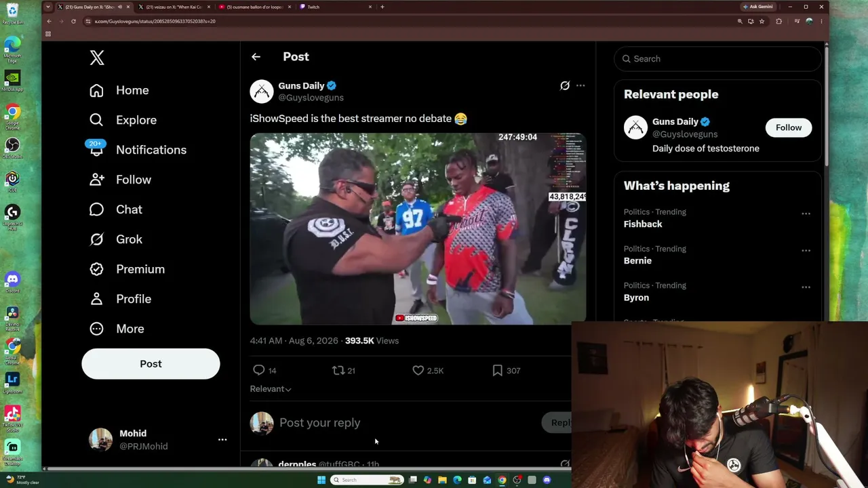868x488 pixels.
Task: Reload the current page
Action: tap(73, 21)
